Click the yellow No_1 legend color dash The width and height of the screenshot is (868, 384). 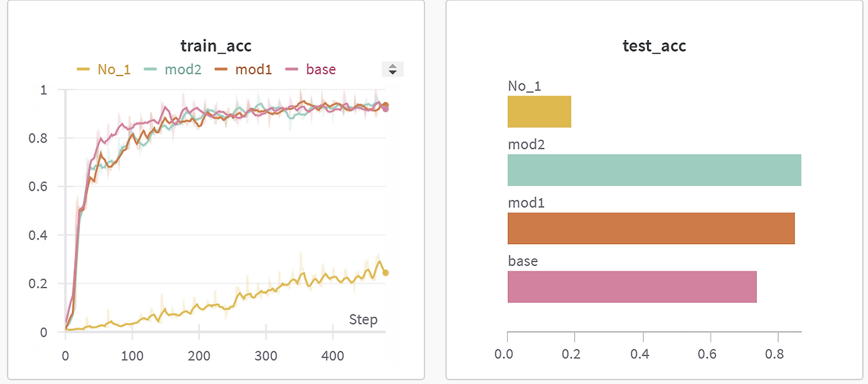83,69
